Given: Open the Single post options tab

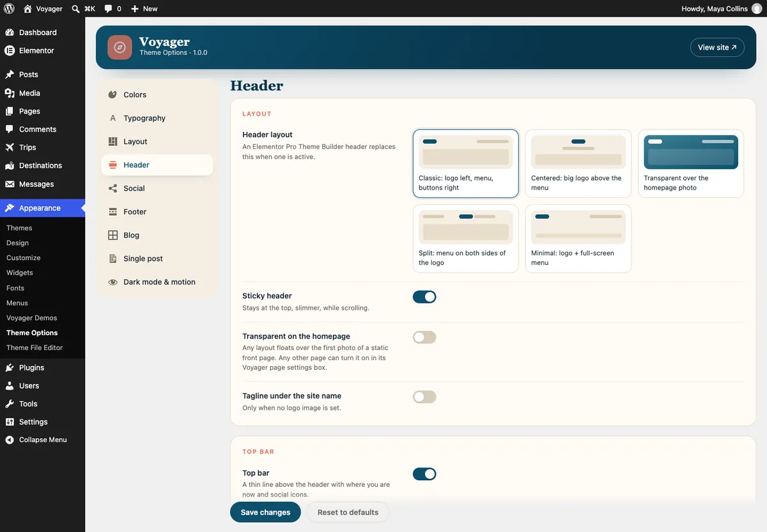Looking at the screenshot, I should pyautogui.click(x=157, y=259).
